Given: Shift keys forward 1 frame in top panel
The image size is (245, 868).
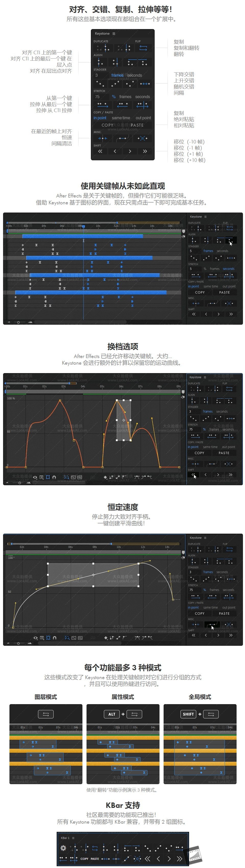Looking at the screenshot, I should coord(130,151).
